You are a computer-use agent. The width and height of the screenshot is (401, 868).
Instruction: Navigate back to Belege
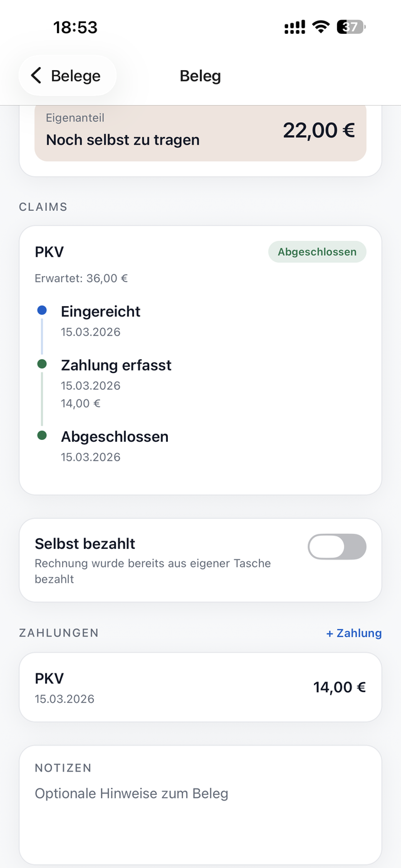(x=67, y=75)
